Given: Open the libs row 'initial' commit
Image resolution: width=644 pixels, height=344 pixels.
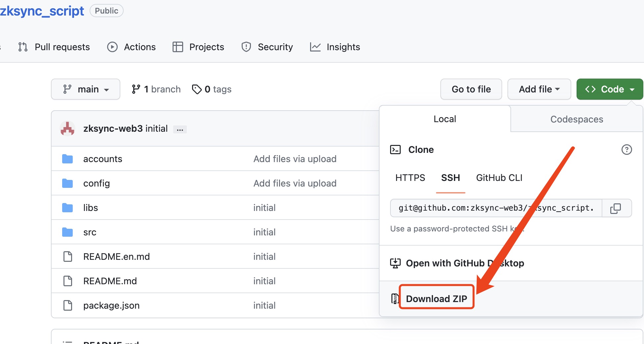Looking at the screenshot, I should tap(264, 208).
